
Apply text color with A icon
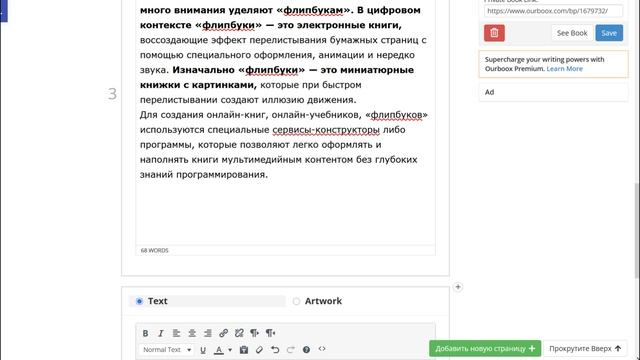click(219, 350)
